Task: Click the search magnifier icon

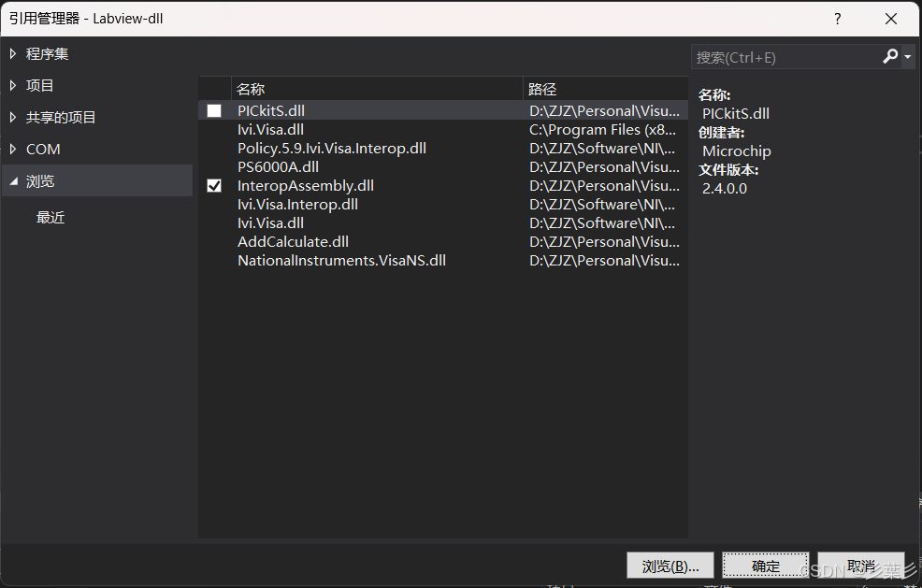Action: 889,56
